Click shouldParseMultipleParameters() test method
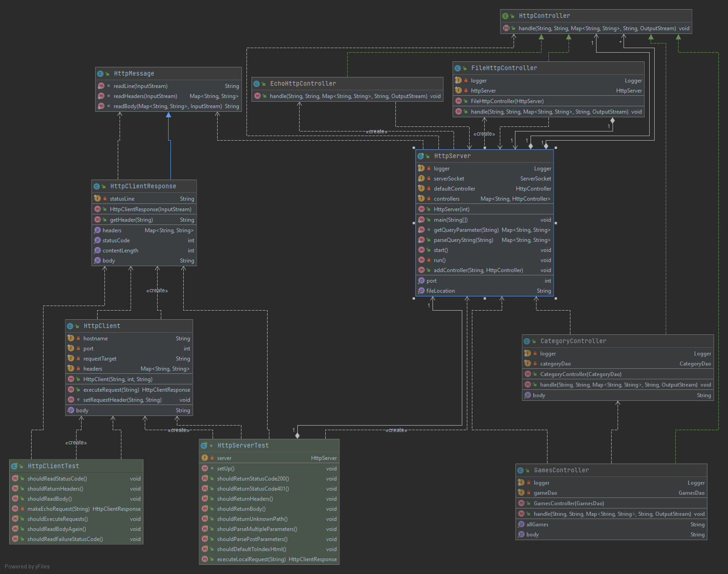Viewport: 728px width, 574px height. [x=269, y=529]
